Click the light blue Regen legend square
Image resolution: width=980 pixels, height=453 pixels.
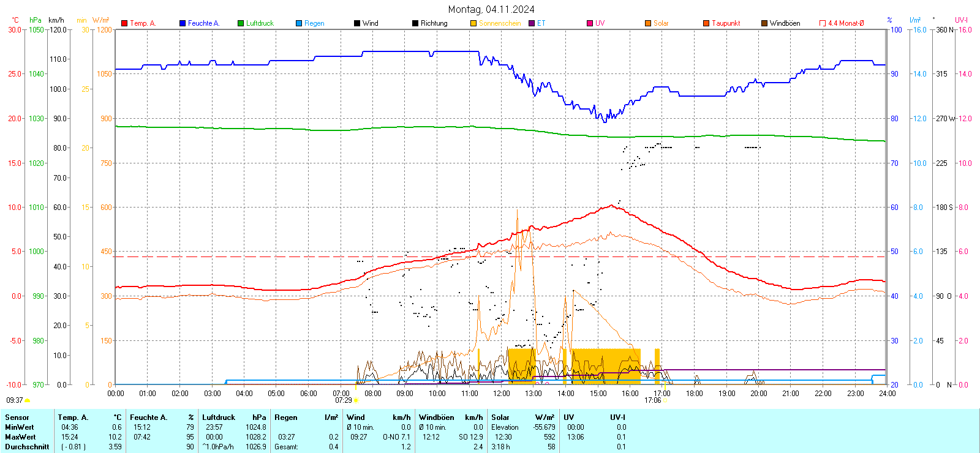(299, 23)
